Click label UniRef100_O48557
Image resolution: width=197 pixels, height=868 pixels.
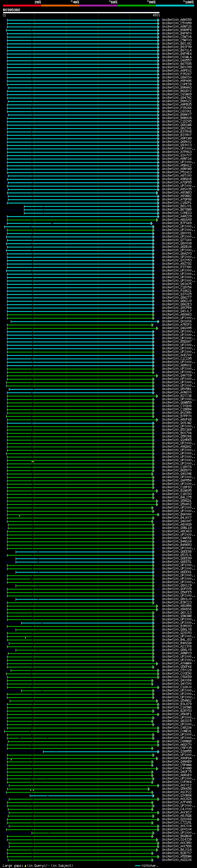tap(177, 60)
